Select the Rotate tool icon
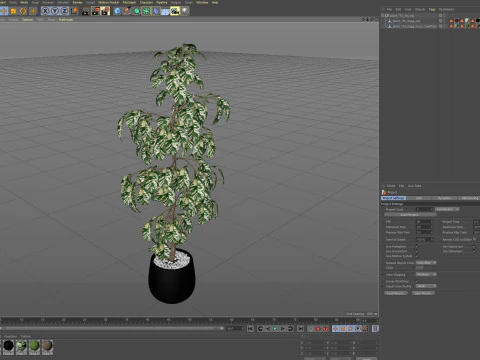Image resolution: width=480 pixels, height=360 pixels. [23, 11]
